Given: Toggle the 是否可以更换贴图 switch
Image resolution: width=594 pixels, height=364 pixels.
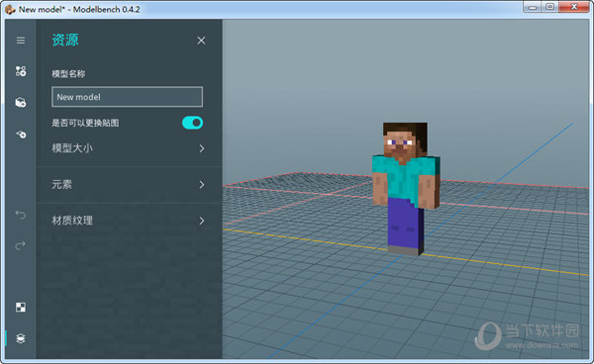Looking at the screenshot, I should (192, 123).
